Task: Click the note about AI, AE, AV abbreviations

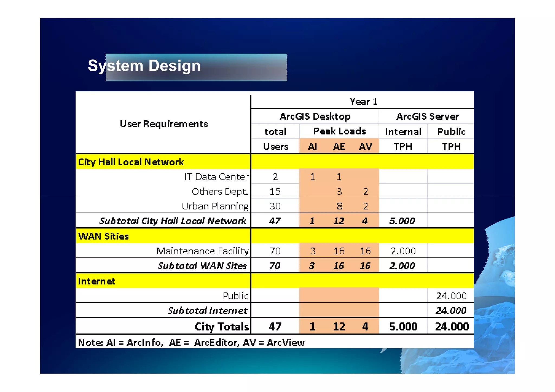Action: tap(191, 342)
